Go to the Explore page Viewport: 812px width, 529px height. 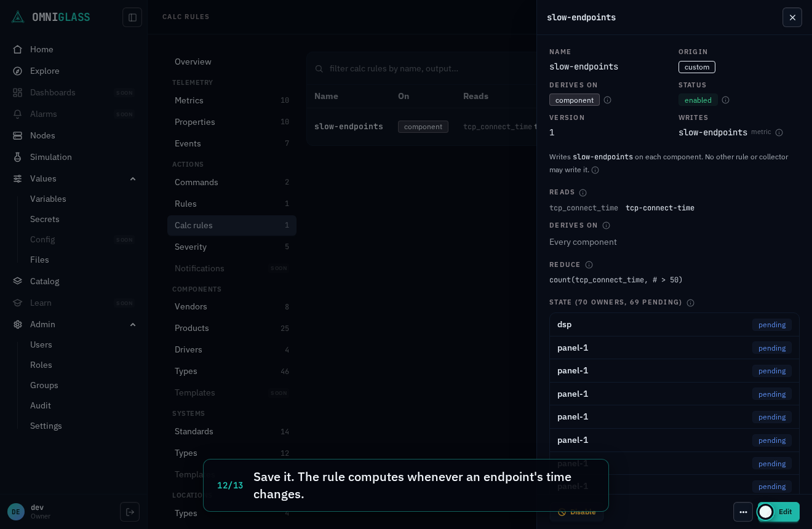pyautogui.click(x=45, y=71)
